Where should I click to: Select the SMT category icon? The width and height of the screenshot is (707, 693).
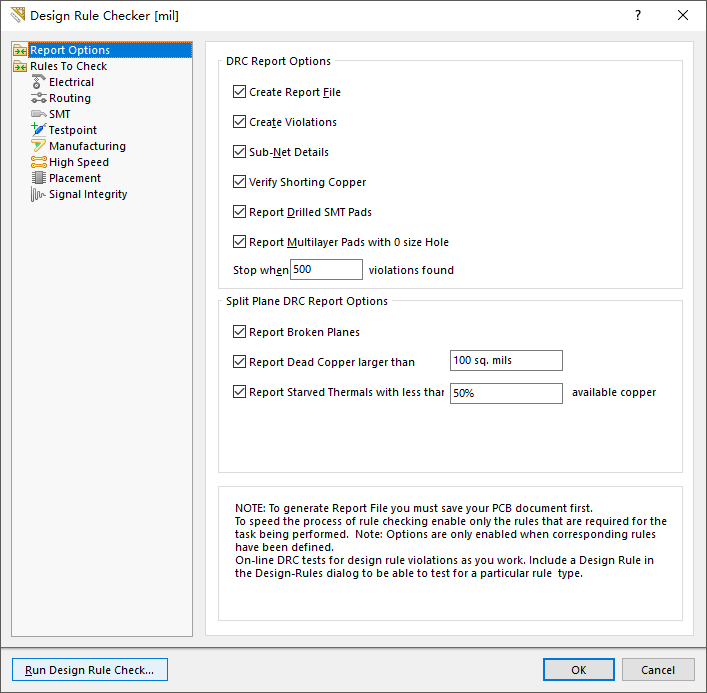pyautogui.click(x=38, y=114)
